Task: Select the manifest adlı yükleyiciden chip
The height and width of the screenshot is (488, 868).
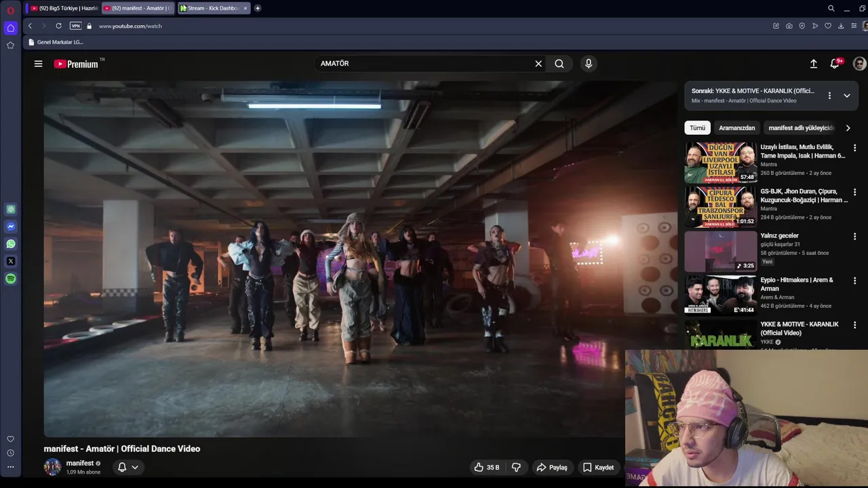Action: pyautogui.click(x=800, y=127)
